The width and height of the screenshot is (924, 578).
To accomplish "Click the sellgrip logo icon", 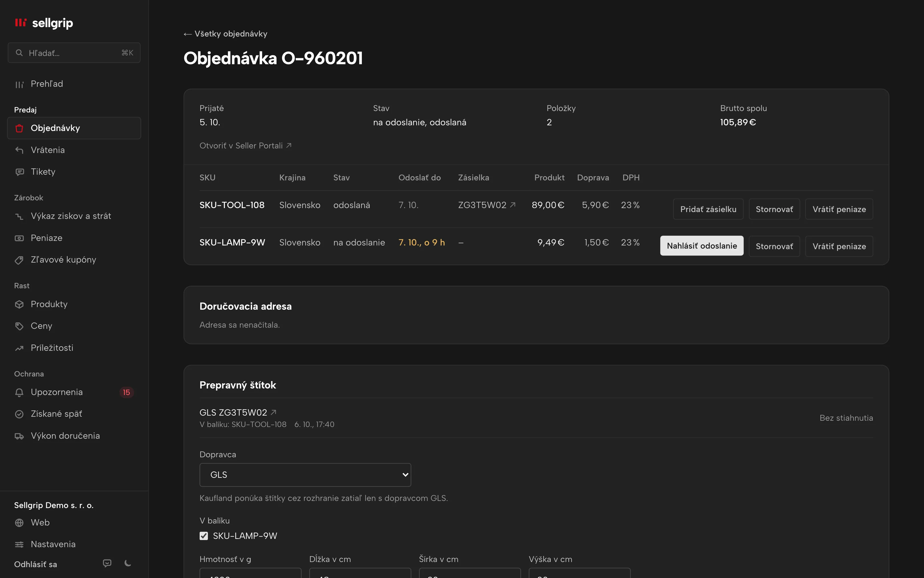I will point(21,23).
